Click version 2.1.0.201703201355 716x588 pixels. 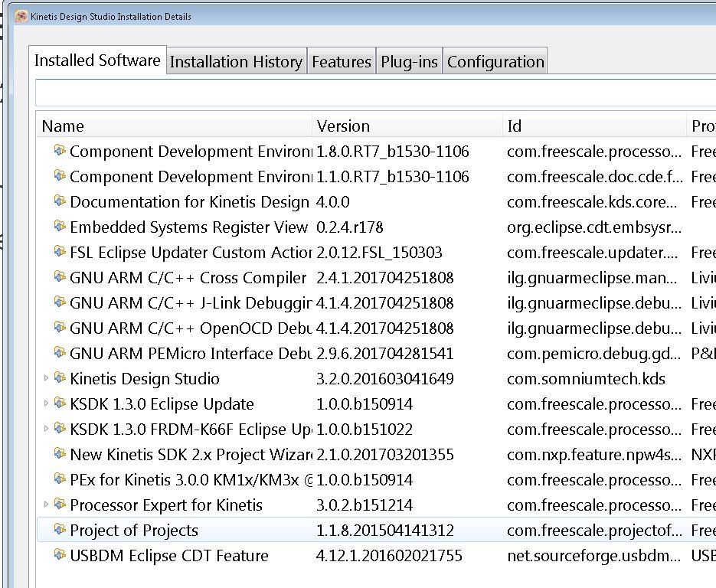(x=385, y=455)
